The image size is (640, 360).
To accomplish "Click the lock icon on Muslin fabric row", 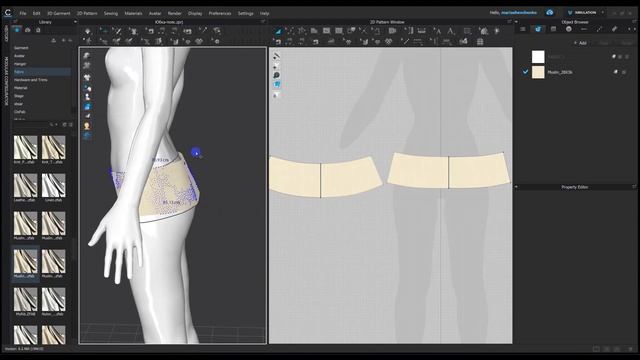I will pyautogui.click(x=615, y=72).
